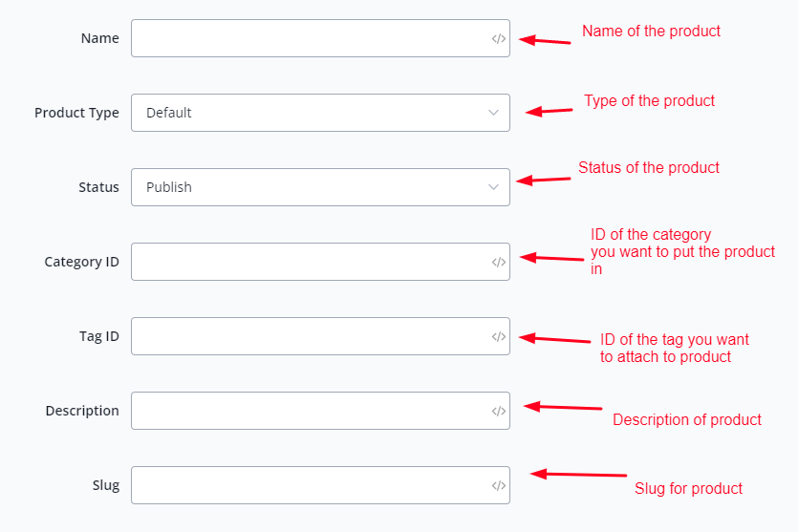Screen dimensions: 798x532
Task: Click into the Description input field
Action: pyautogui.click(x=308, y=411)
